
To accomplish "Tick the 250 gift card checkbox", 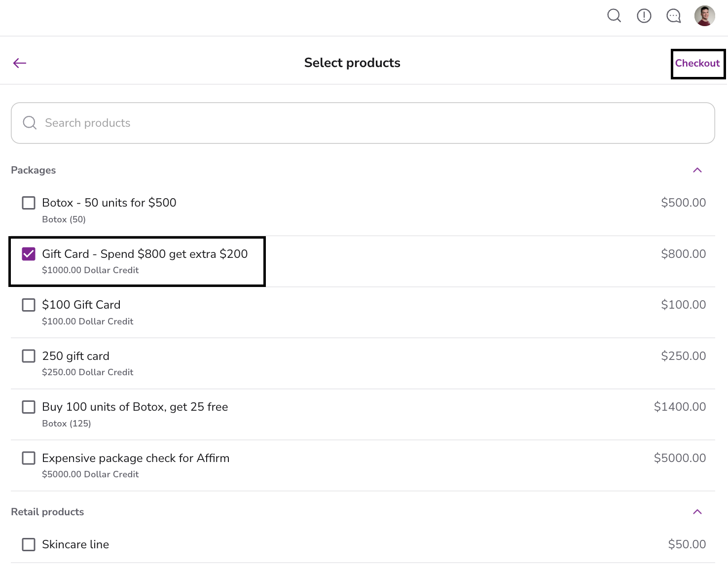I will pos(29,356).
